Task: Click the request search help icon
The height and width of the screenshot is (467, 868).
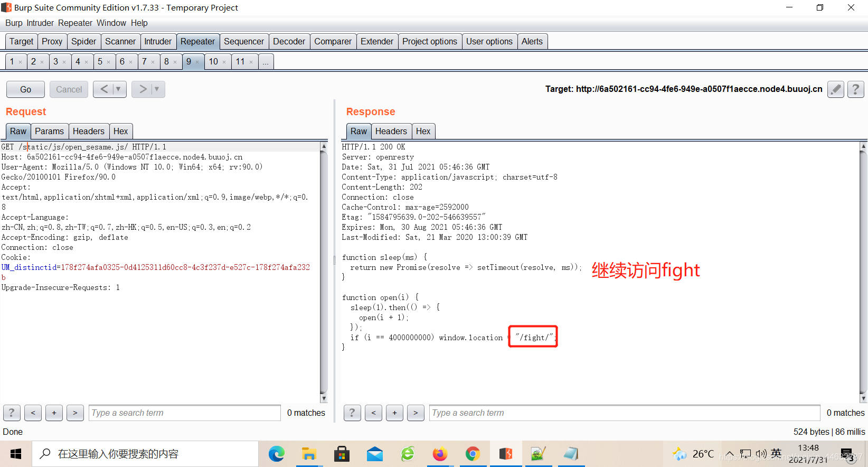Action: click(x=12, y=413)
